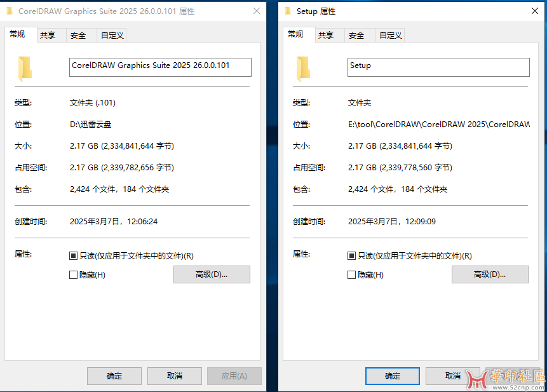The width and height of the screenshot is (547, 392).
Task: Toggle the hidden checkbox in the CorelDRAW properties dialog
Action: [73, 275]
